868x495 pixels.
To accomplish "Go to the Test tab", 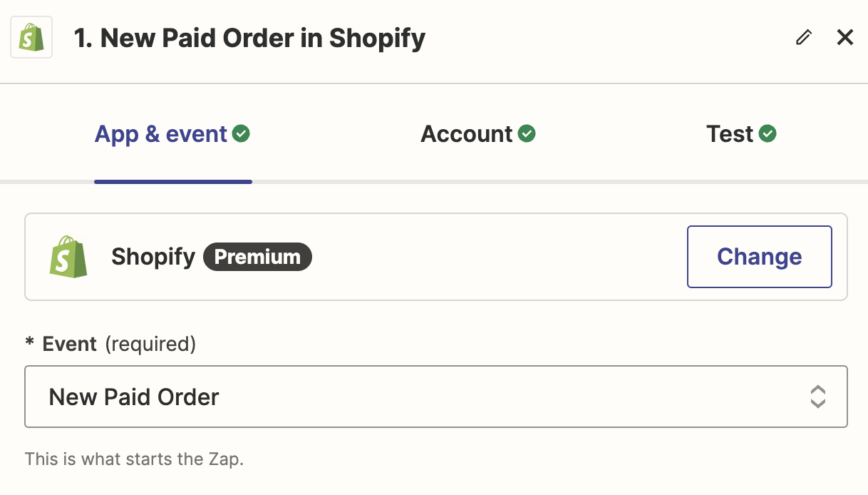I will click(730, 134).
